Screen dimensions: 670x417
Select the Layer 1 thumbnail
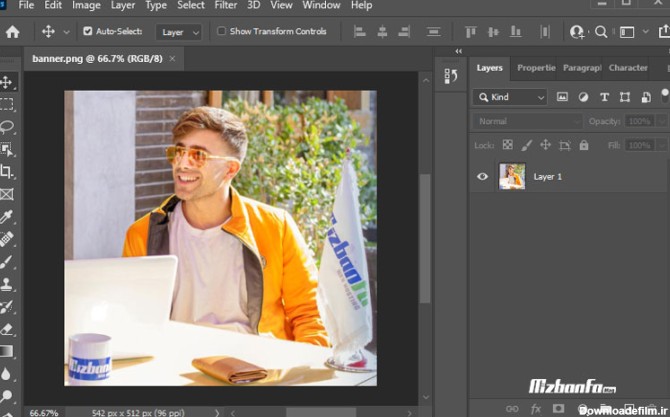512,177
